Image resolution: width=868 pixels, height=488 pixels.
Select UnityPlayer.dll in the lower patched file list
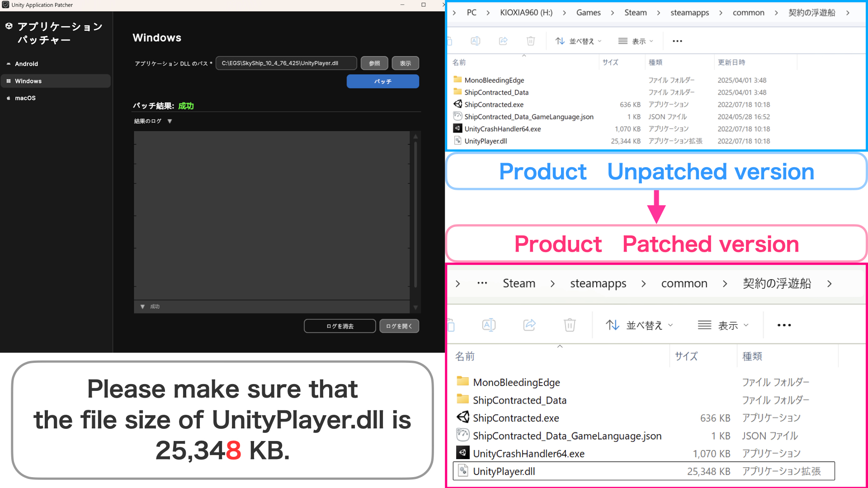coord(504,471)
